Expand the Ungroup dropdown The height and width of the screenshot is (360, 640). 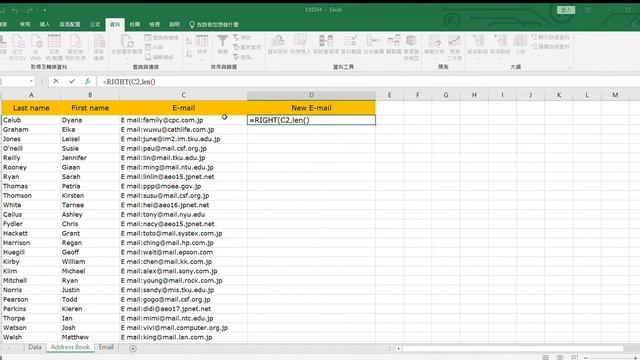coord(500,58)
